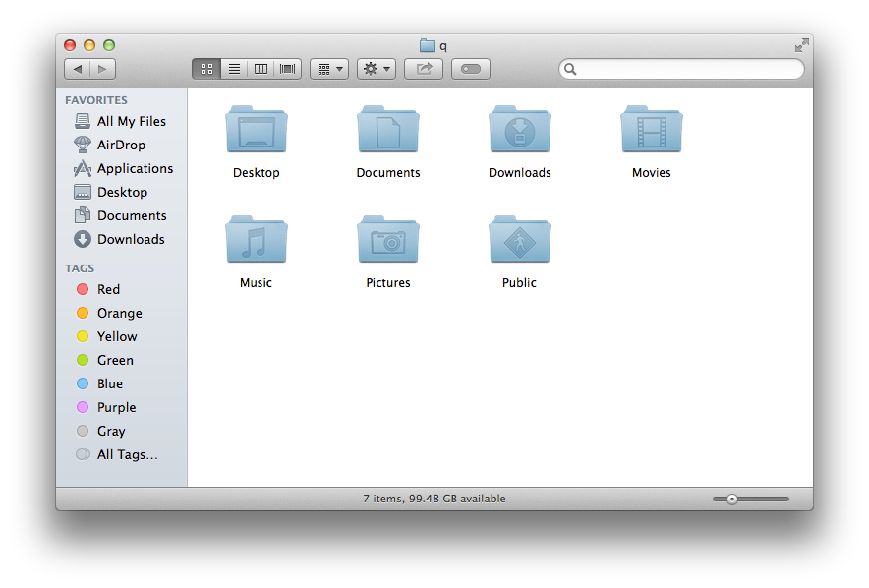This screenshot has width=869, height=588.
Task: Switch to list view
Action: (234, 69)
